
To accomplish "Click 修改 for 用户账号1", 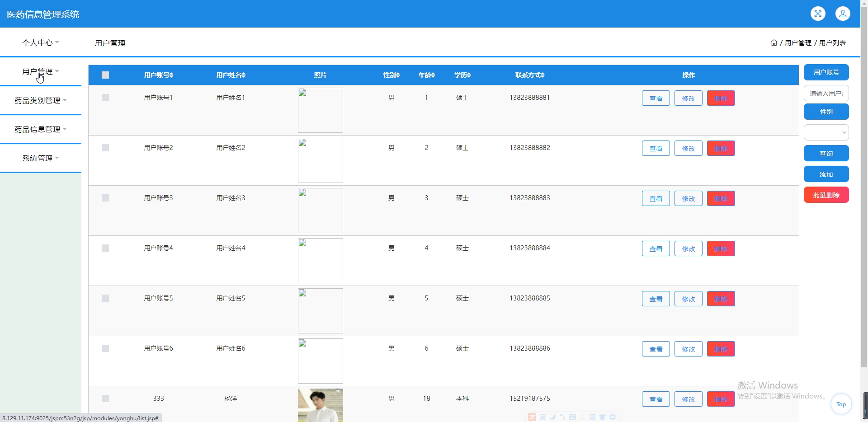I will pyautogui.click(x=689, y=98).
